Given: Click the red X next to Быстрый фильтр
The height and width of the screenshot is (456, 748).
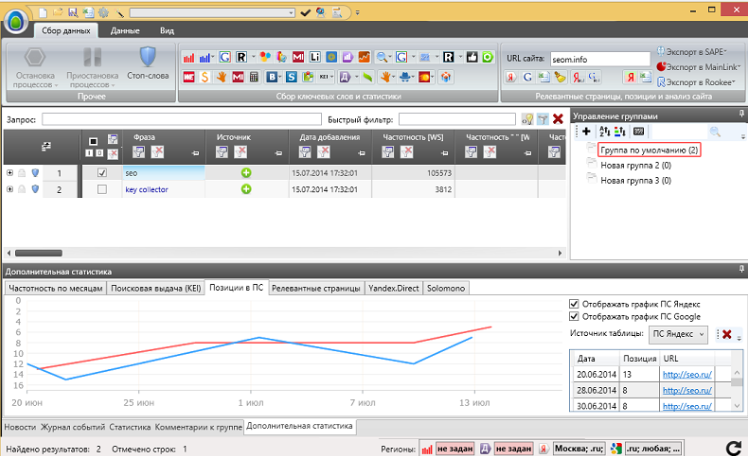Looking at the screenshot, I should 558,119.
